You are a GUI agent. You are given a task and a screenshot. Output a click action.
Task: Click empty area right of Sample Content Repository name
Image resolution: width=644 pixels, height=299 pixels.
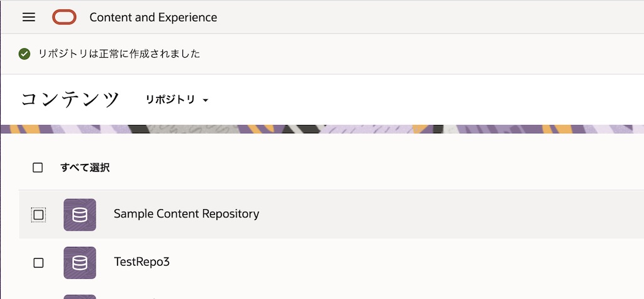[440, 214]
